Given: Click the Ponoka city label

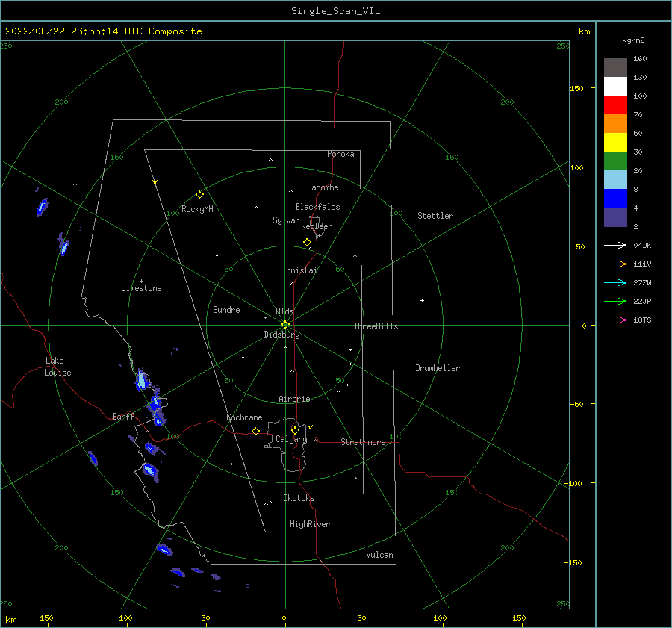Looking at the screenshot, I should point(340,154).
